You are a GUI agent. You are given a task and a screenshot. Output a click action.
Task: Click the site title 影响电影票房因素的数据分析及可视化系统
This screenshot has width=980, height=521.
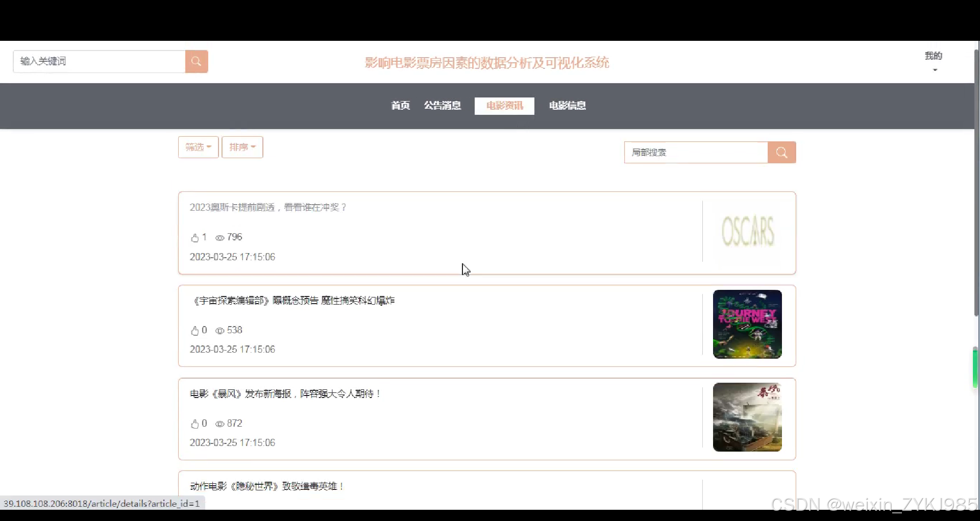coord(487,63)
